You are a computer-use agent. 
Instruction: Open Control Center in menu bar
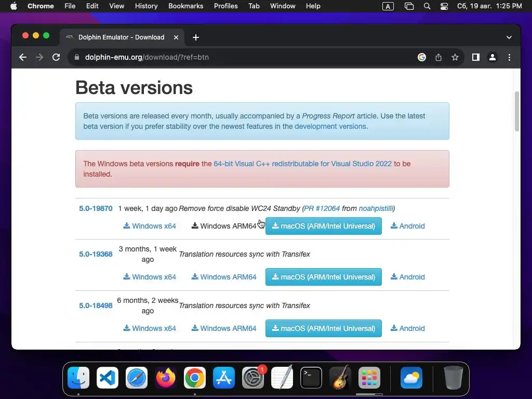(x=444, y=6)
